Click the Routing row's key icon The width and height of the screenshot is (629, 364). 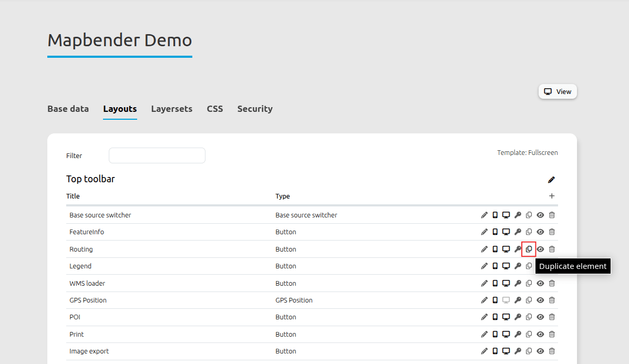tap(518, 249)
